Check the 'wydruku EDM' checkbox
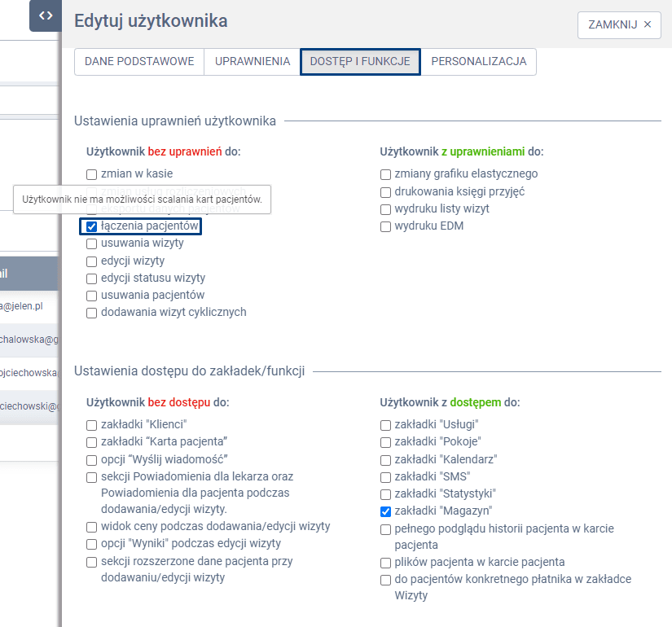The image size is (672, 627). click(385, 226)
